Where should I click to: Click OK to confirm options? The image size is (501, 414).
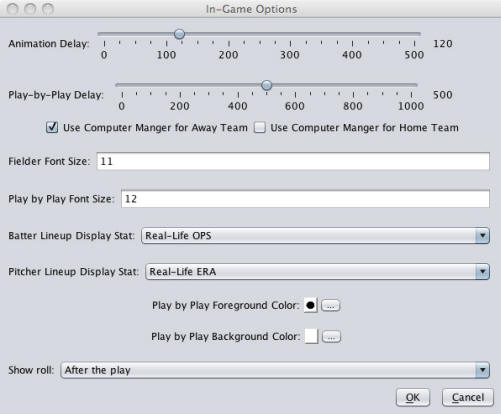tap(413, 397)
